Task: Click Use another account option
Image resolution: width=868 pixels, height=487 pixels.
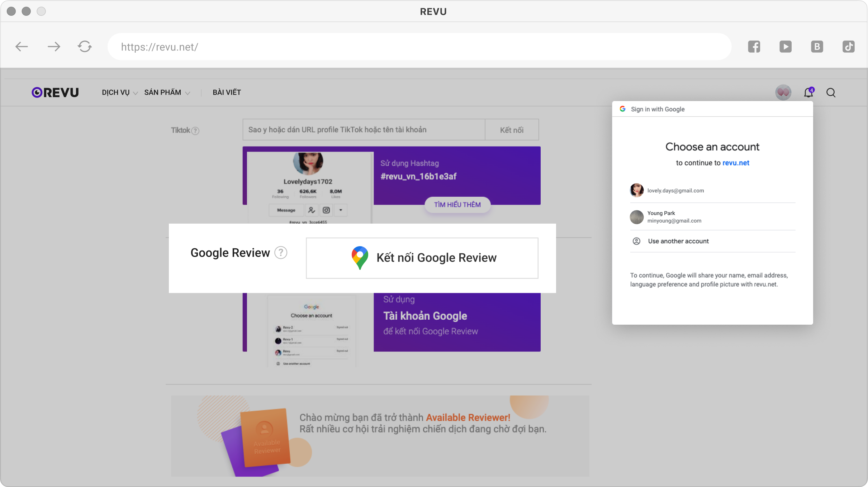Action: 678,241
